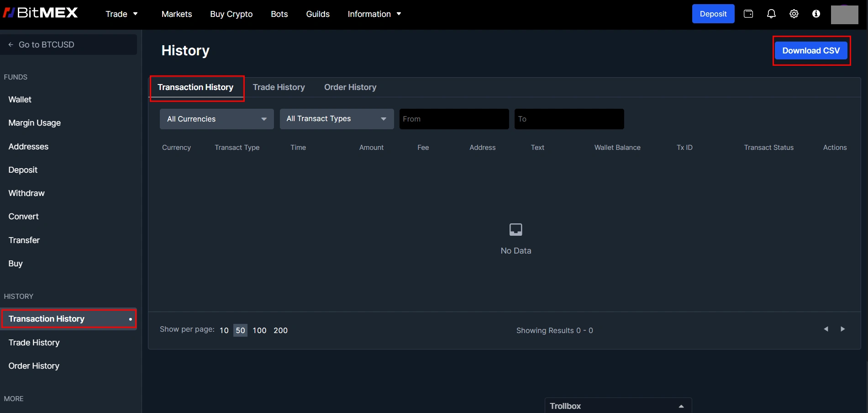Click the Actions column header
Screen dimensions: 868x413
pos(835,148)
